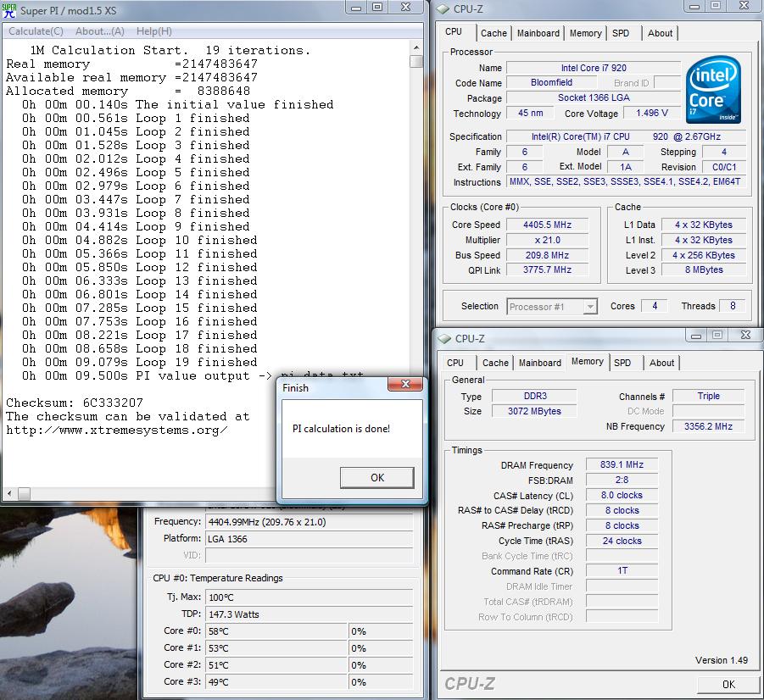The image size is (764, 700).
Task: Click the Level 3 cache 8 MBytes value
Action: pos(704,269)
